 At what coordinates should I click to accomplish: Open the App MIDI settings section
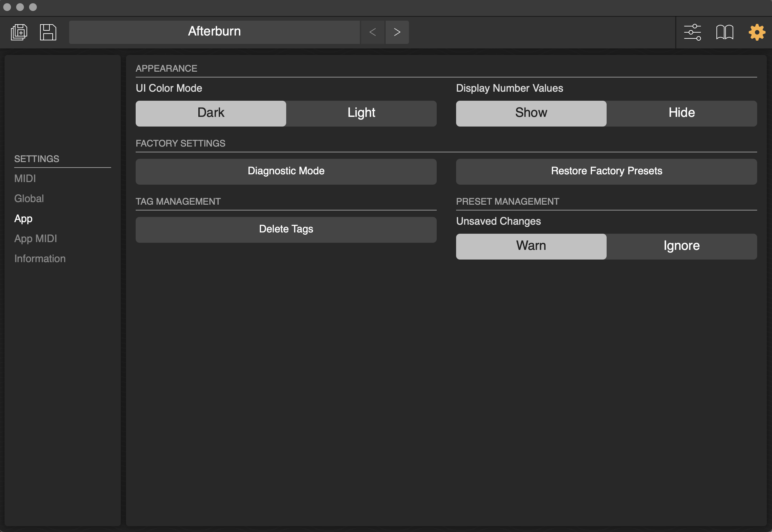pos(36,239)
